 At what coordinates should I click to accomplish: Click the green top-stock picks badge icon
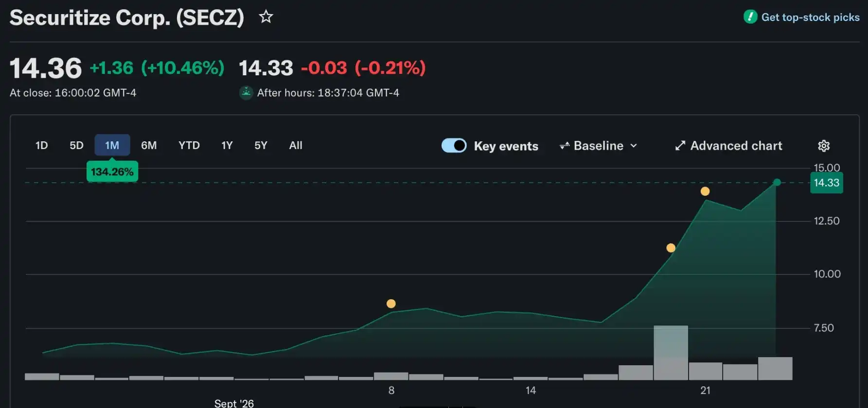[750, 17]
